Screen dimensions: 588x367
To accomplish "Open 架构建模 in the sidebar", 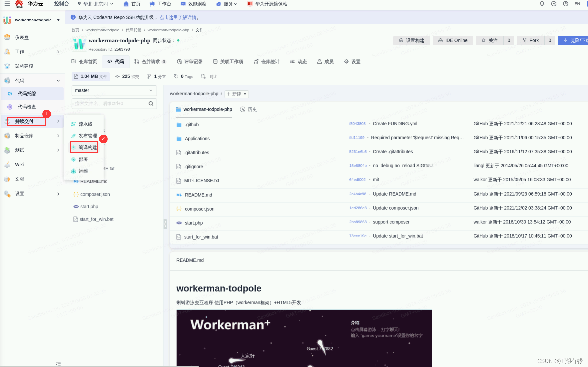I will [24, 66].
